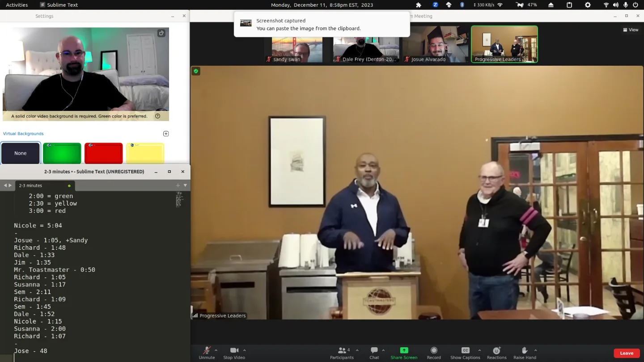Open the Activities overview

(17, 5)
